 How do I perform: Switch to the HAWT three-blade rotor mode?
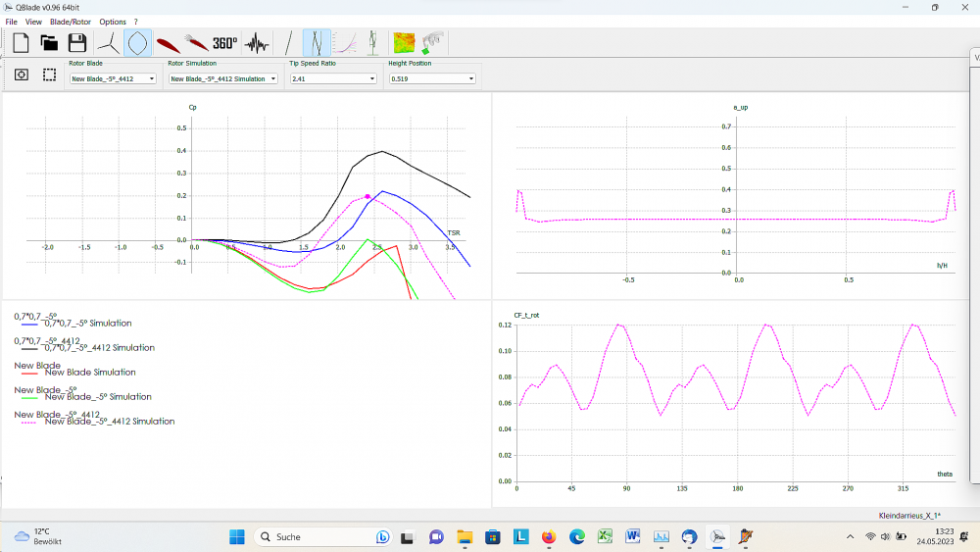point(109,42)
